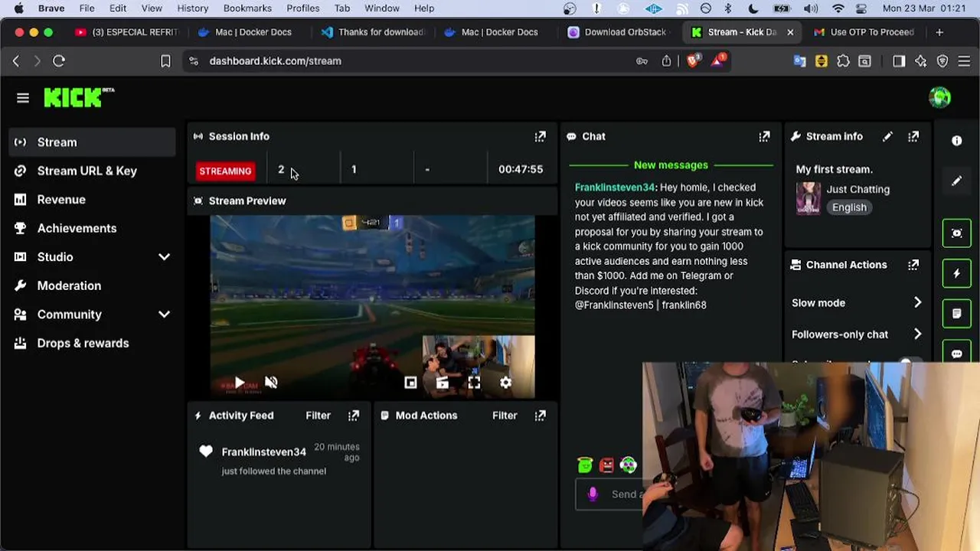Click the Just Chatting category thumbnail
The width and height of the screenshot is (980, 551).
(808, 198)
